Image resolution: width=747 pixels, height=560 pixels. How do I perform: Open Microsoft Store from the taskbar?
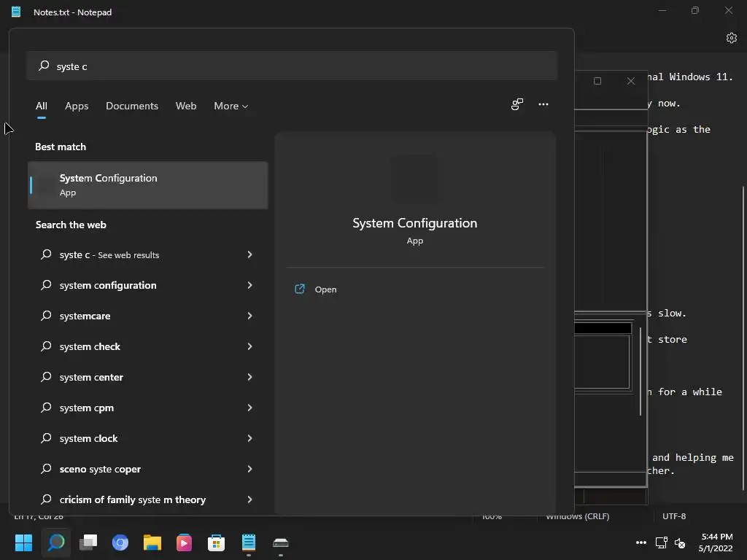click(216, 542)
